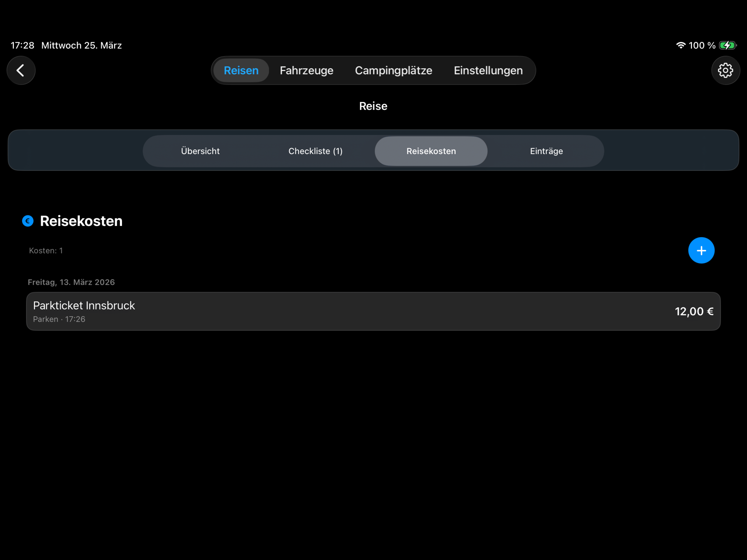Tap the 17:28 clock in status bar
This screenshot has width=747, height=560.
(22, 45)
